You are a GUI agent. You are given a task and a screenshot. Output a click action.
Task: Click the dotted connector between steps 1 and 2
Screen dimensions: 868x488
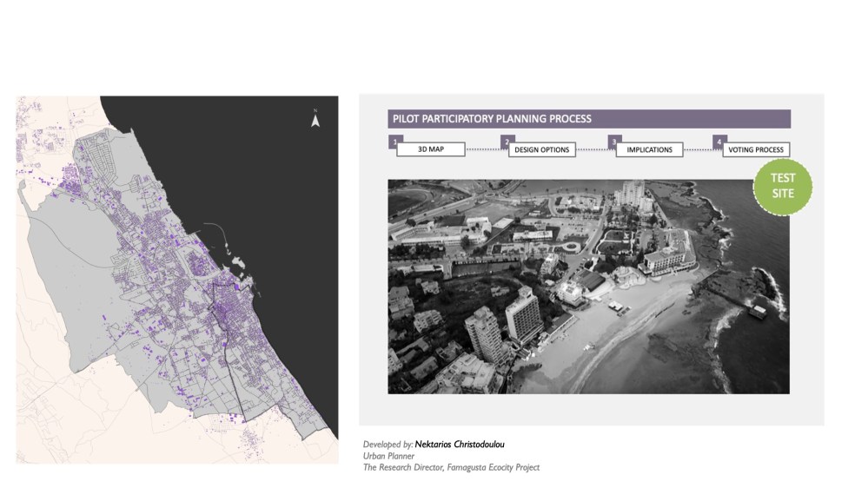point(484,150)
